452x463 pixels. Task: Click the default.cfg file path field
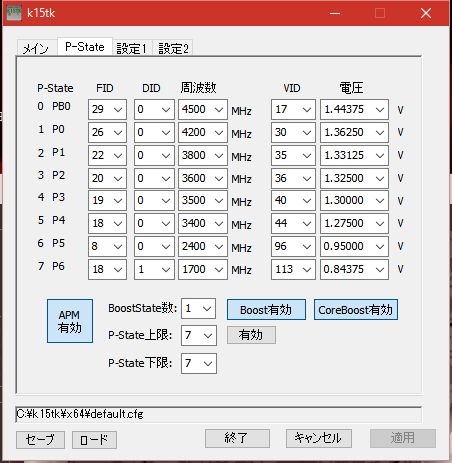[218, 414]
